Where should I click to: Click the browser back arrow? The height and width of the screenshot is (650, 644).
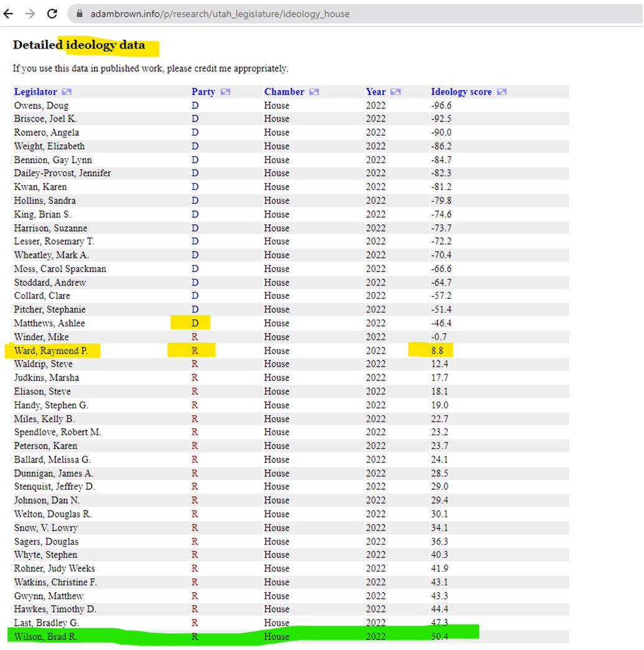8,14
